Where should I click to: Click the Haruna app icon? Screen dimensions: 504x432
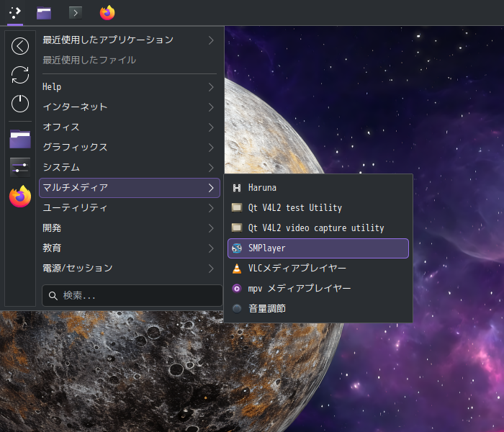pos(237,188)
